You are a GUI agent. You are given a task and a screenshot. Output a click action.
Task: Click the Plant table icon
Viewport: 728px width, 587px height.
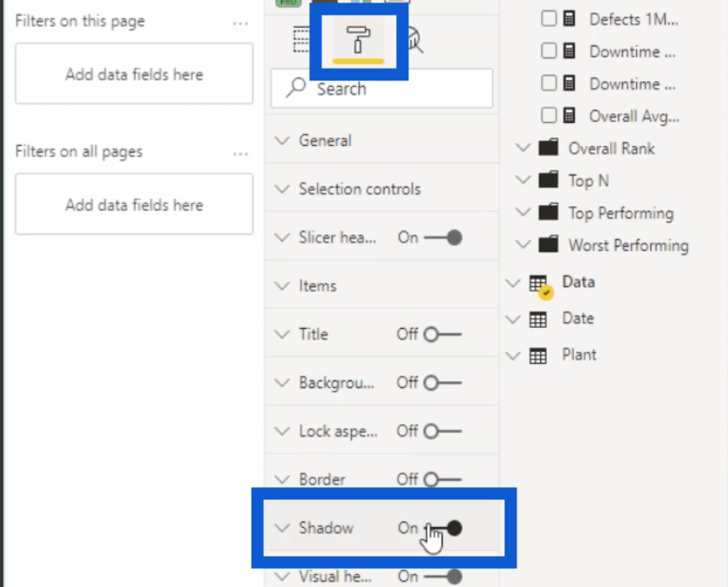pyautogui.click(x=538, y=356)
